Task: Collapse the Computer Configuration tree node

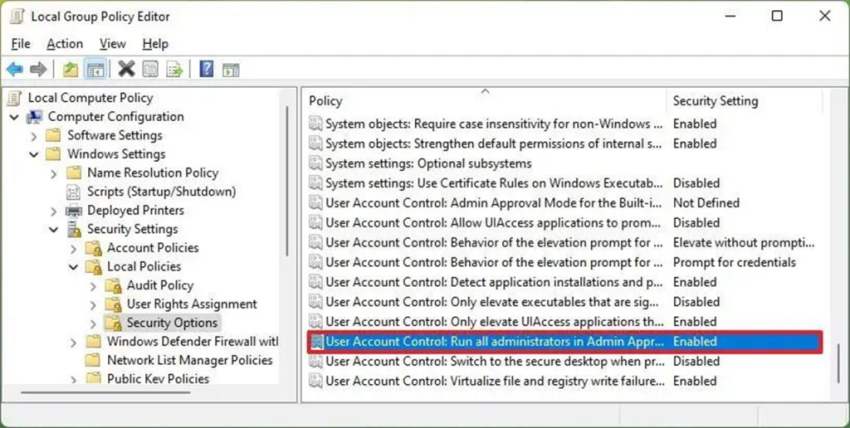Action: (x=14, y=117)
